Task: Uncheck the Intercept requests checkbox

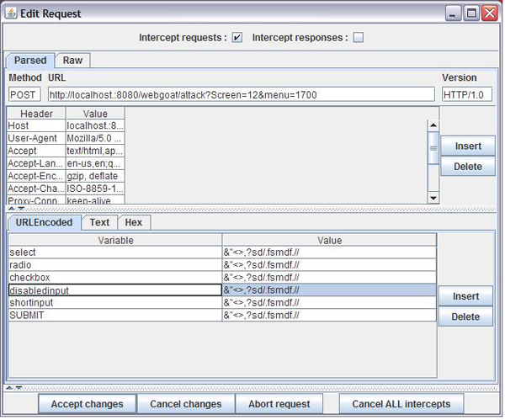Action: point(237,37)
